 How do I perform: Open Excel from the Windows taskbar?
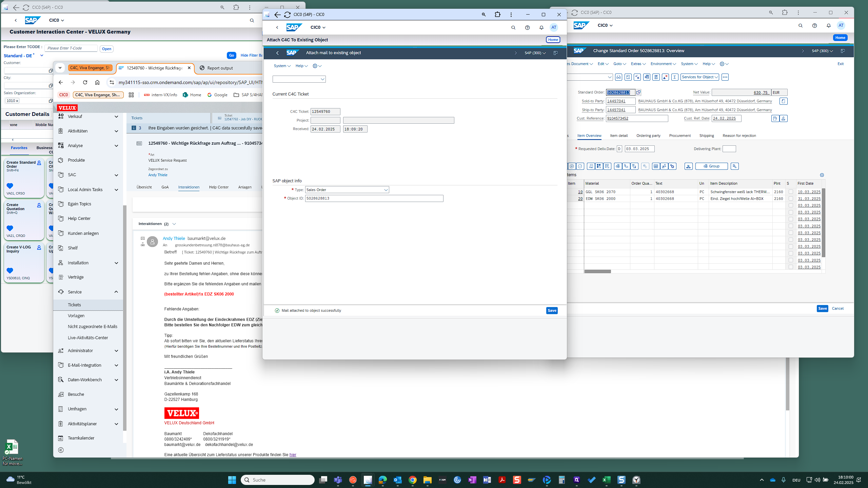coord(606,480)
